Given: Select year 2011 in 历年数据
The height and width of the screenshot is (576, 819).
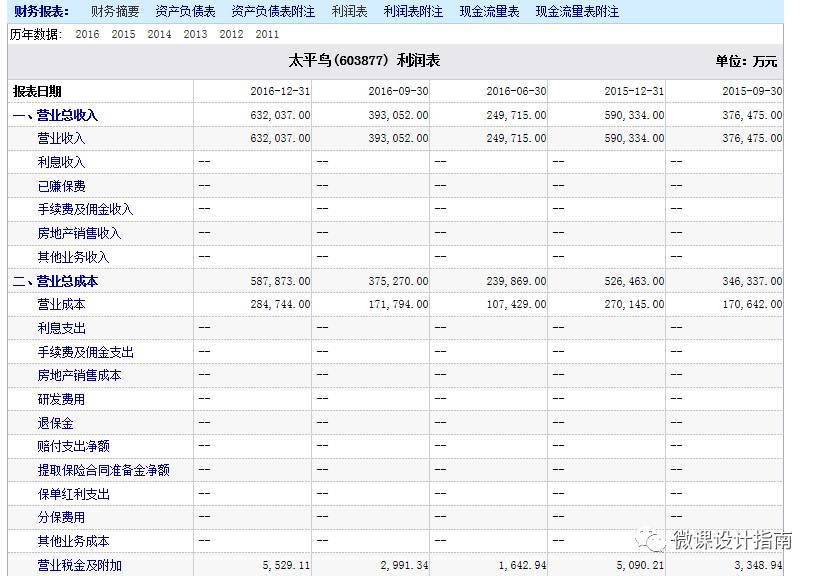Looking at the screenshot, I should click(x=267, y=34).
